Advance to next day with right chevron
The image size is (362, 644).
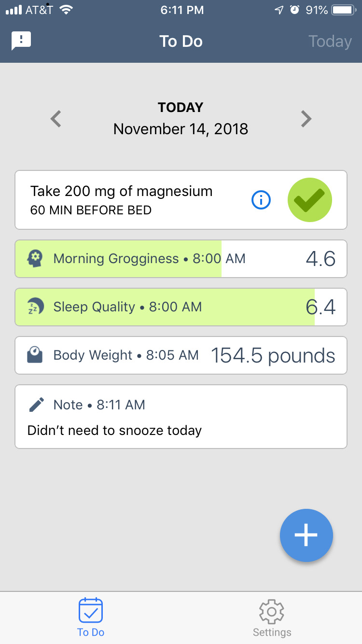(x=306, y=119)
